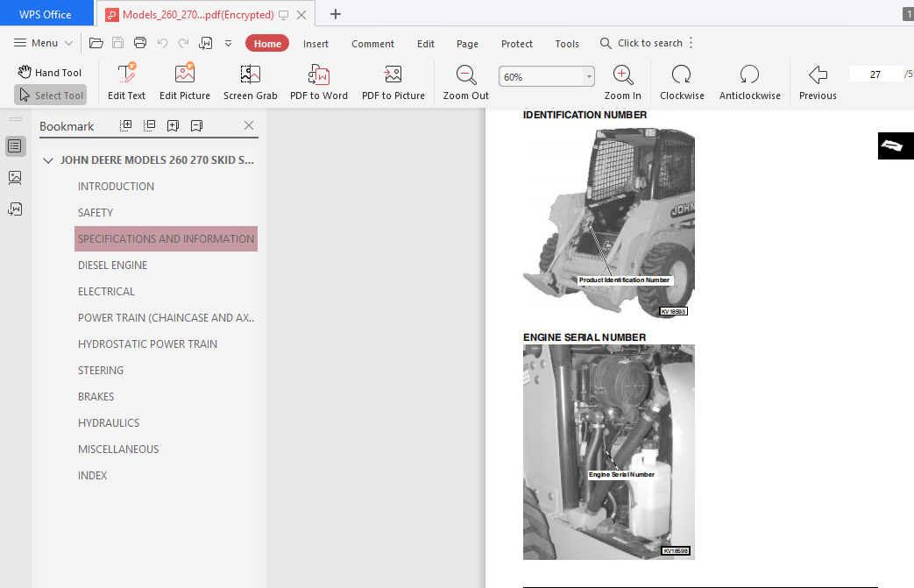Close the Models_260_270 PDF tab
Viewport: 914px width, 588px height.
[301, 15]
